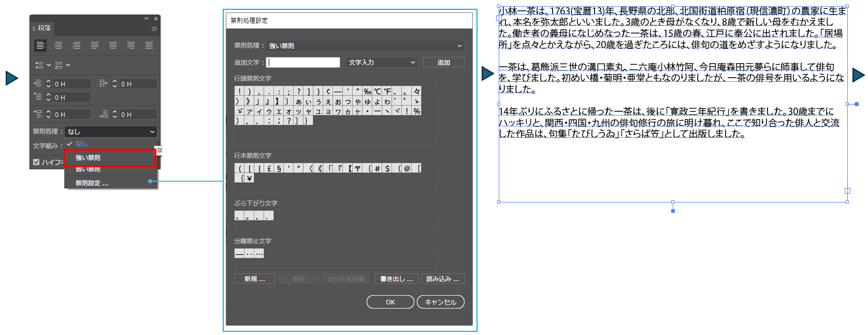The height and width of the screenshot is (335, 868).
Task: Select the align right paragraph icon
Action: 77,46
